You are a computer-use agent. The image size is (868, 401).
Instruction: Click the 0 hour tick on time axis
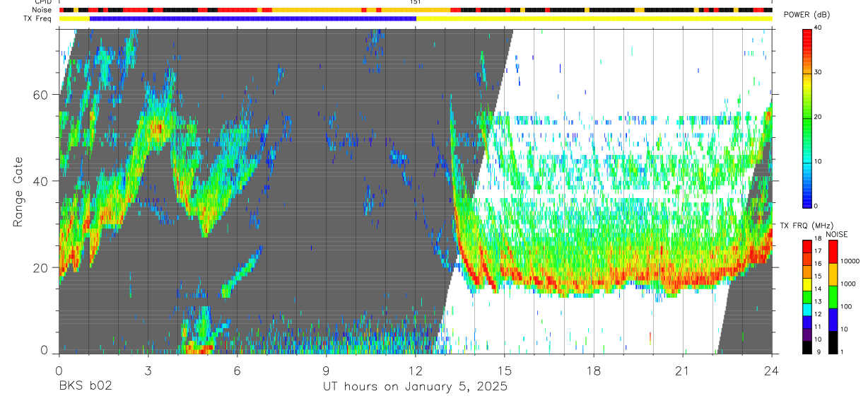[59, 370]
